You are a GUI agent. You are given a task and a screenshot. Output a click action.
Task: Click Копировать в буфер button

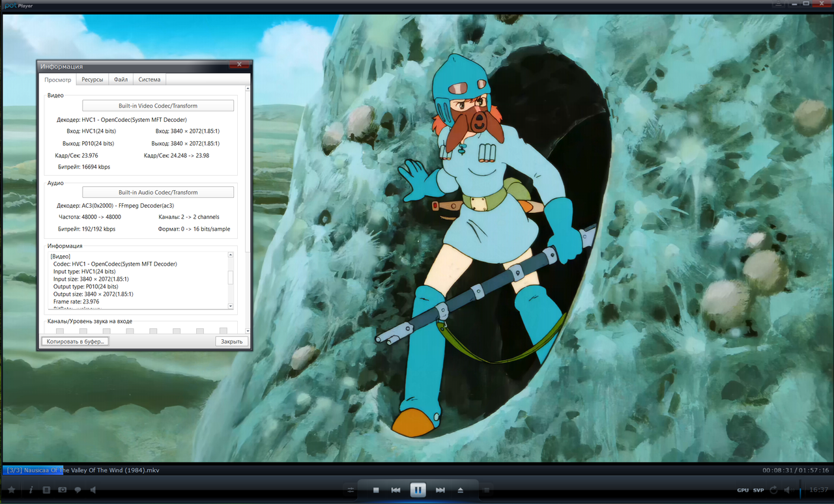[75, 341]
